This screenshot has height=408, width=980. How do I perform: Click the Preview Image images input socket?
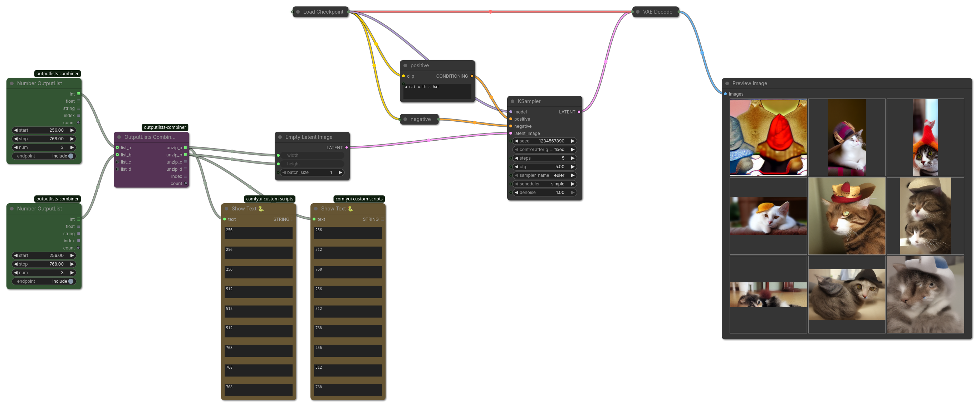click(725, 94)
